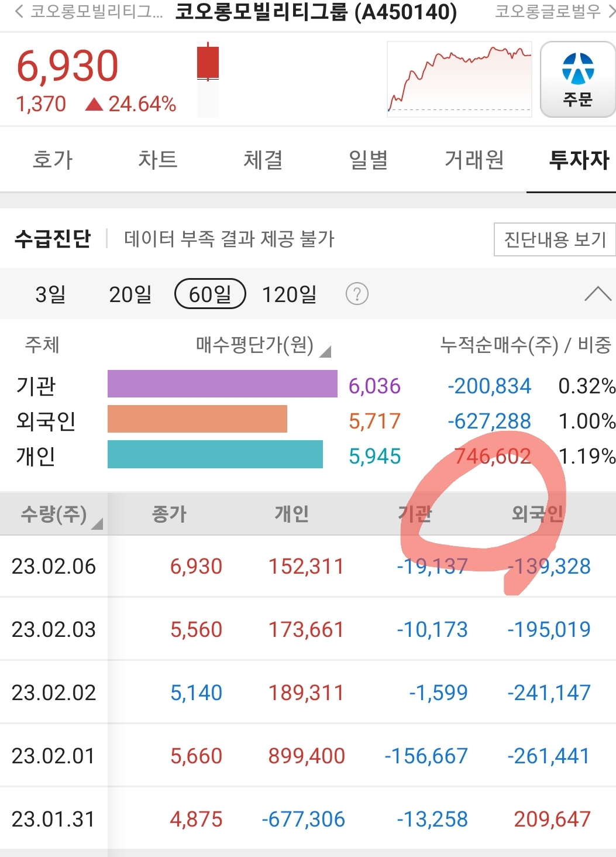This screenshot has height=857, width=616.
Task: Switch to the 호가 tab
Action: (53, 160)
